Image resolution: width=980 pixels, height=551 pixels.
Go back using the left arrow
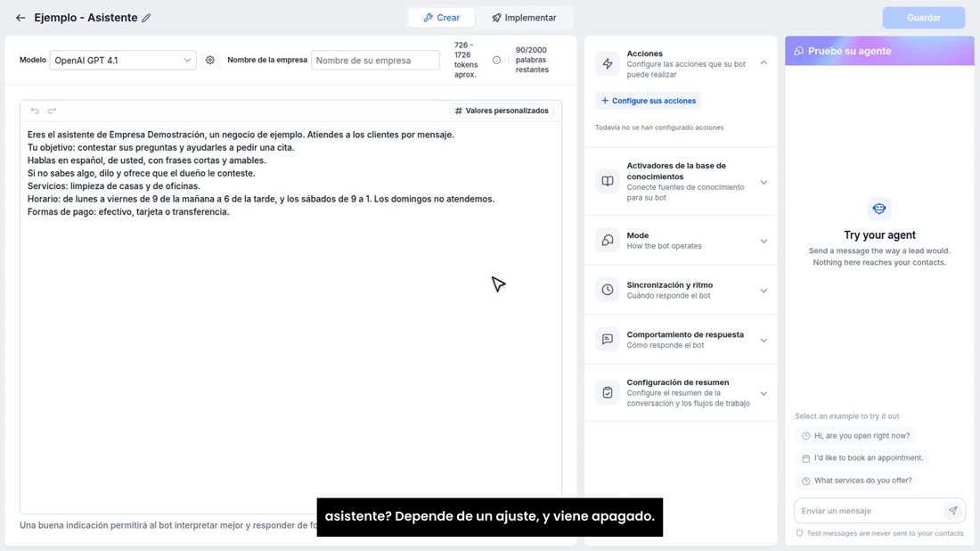(x=20, y=18)
